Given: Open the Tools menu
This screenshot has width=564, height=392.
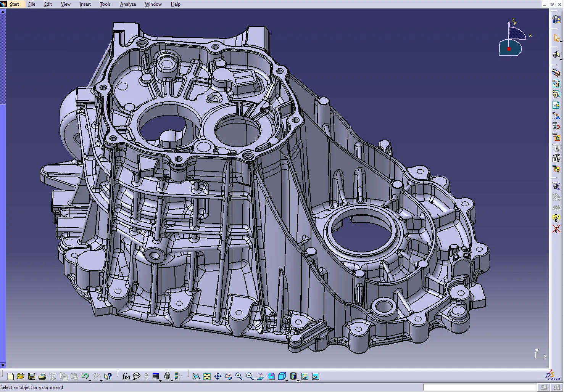Looking at the screenshot, I should tap(105, 4).
